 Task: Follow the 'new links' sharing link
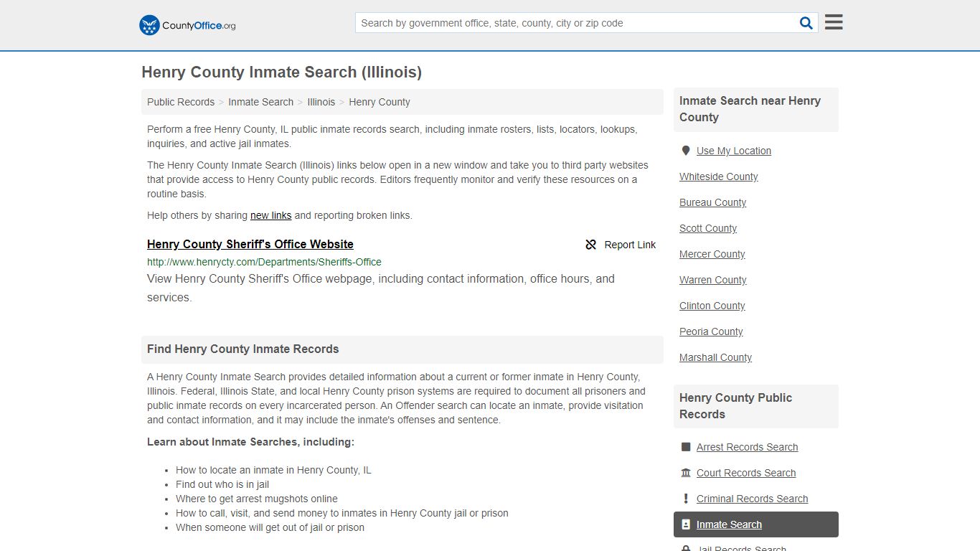coord(270,215)
